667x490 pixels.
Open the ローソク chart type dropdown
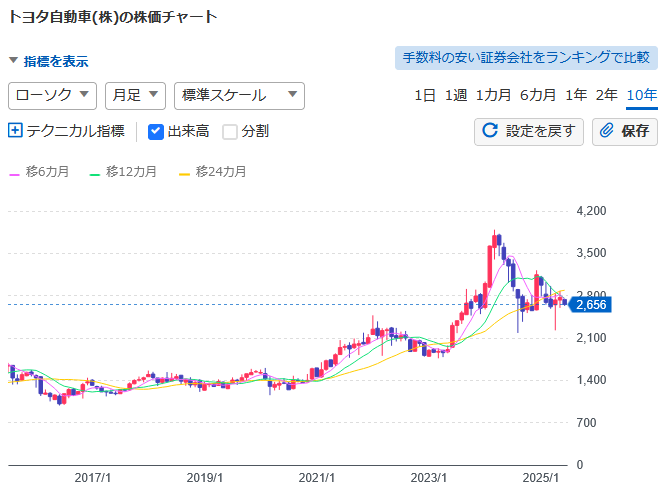tap(52, 96)
